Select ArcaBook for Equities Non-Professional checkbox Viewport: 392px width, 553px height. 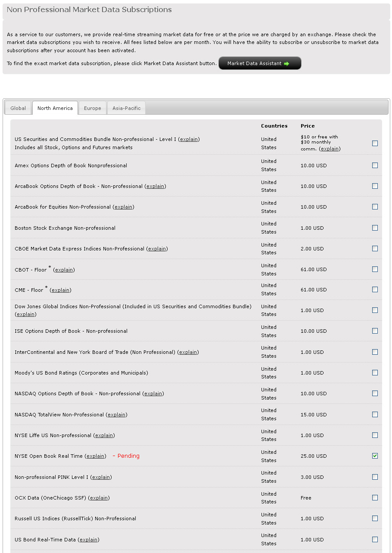coord(375,207)
